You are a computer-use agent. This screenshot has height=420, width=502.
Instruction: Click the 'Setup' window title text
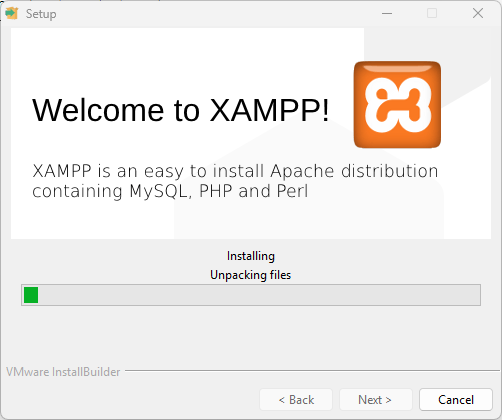click(x=41, y=14)
